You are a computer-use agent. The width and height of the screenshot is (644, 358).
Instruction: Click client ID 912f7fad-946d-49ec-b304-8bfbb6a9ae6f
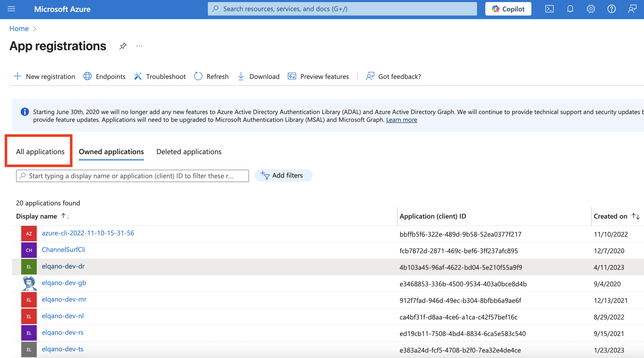click(460, 300)
